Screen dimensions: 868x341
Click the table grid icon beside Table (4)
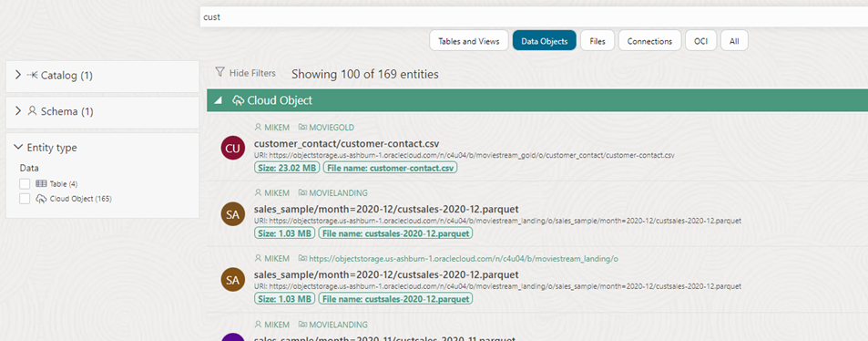click(41, 183)
